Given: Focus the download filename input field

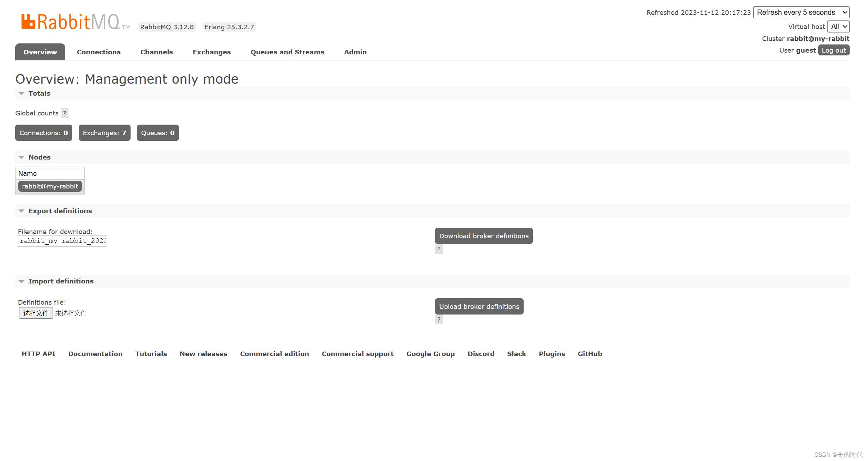Looking at the screenshot, I should tap(62, 241).
